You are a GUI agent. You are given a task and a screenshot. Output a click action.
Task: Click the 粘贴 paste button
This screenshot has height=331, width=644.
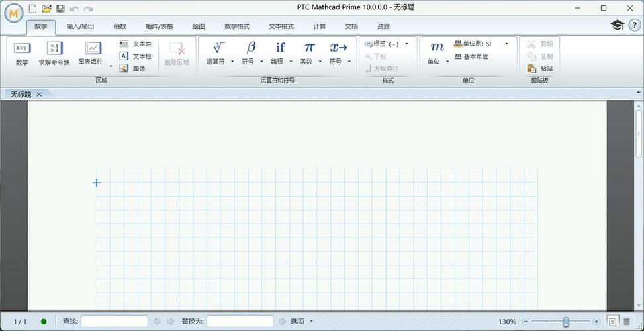540,68
